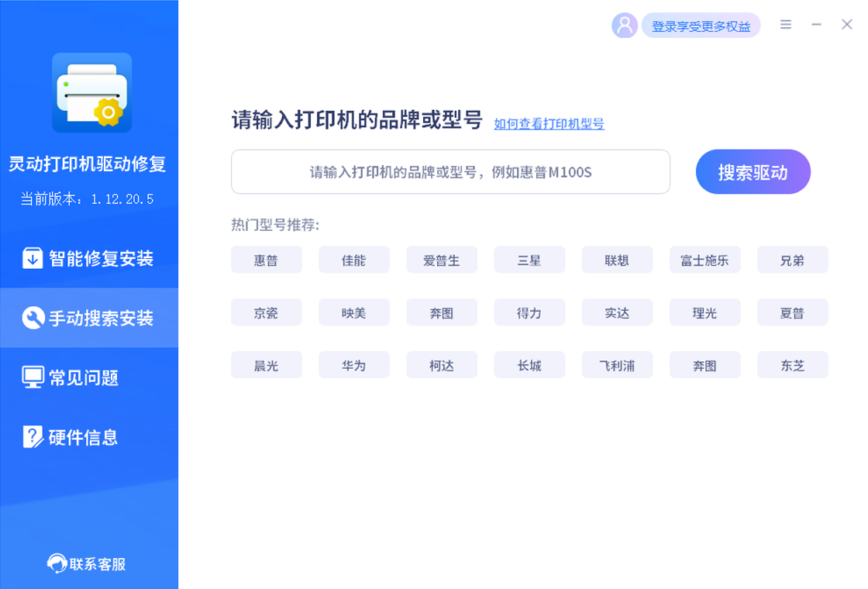Pick the 映美 brand chip

pos(353,312)
